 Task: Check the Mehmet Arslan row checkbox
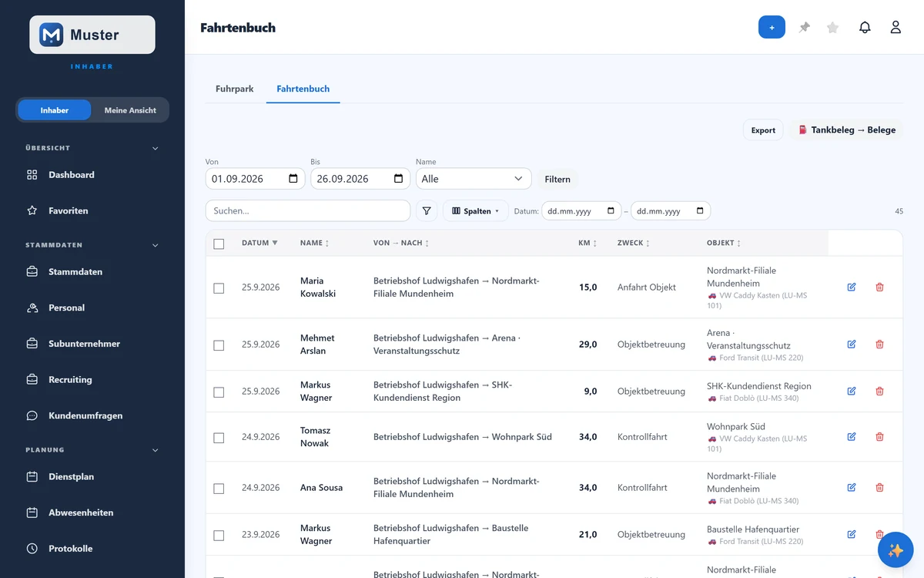pos(219,345)
